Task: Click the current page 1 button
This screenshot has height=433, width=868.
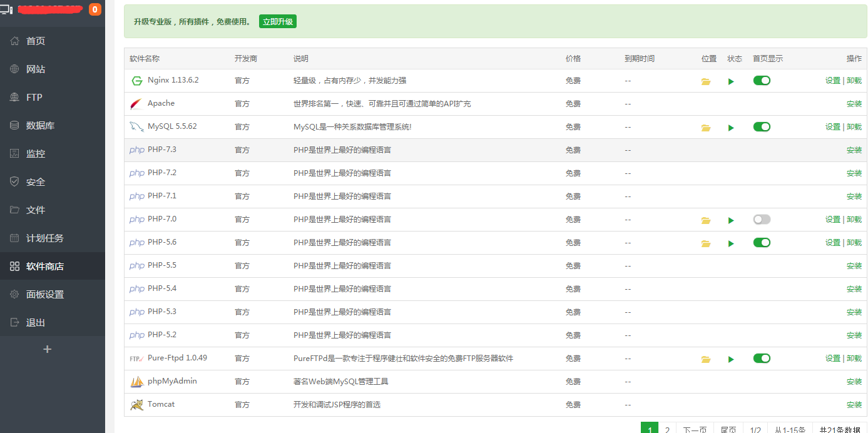Action: click(x=650, y=428)
